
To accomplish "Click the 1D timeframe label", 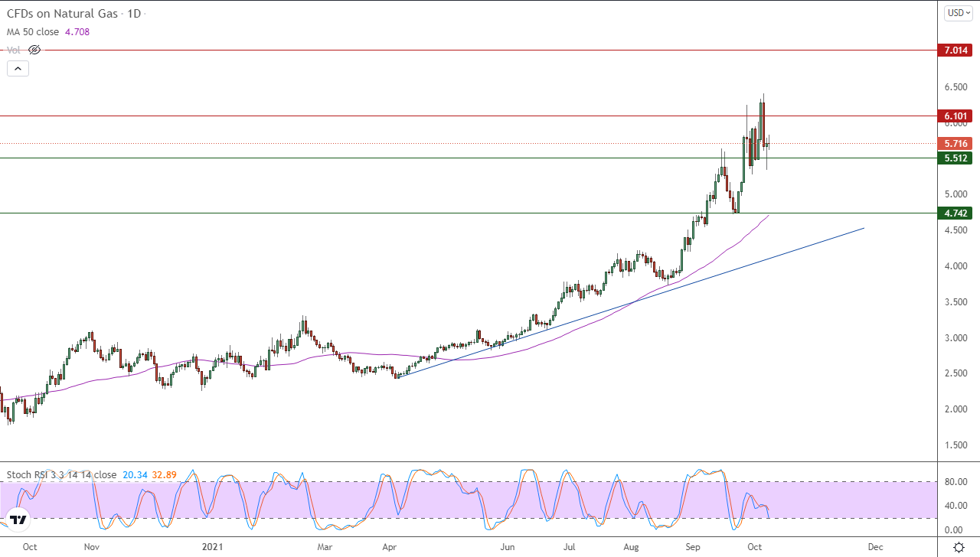I will click(134, 14).
